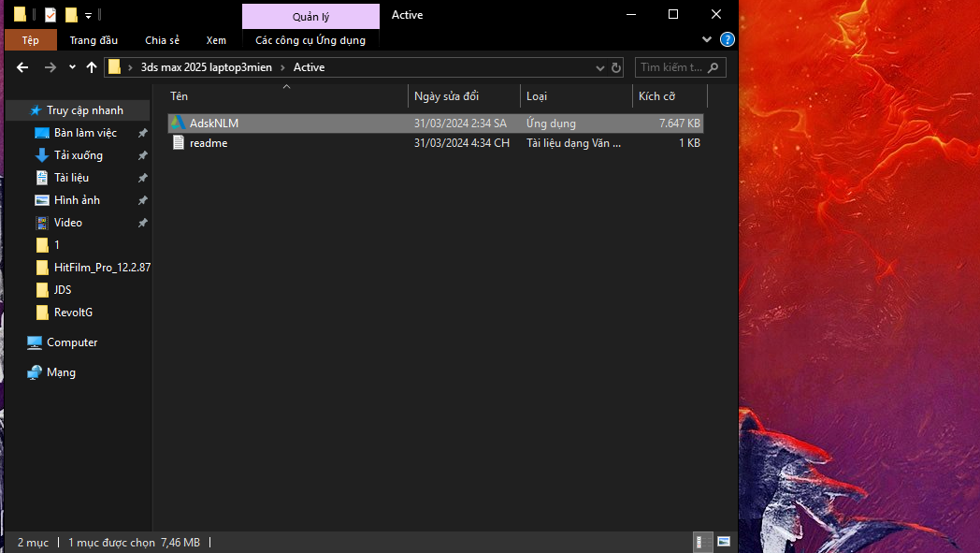Refresh the current folder view

pos(616,67)
